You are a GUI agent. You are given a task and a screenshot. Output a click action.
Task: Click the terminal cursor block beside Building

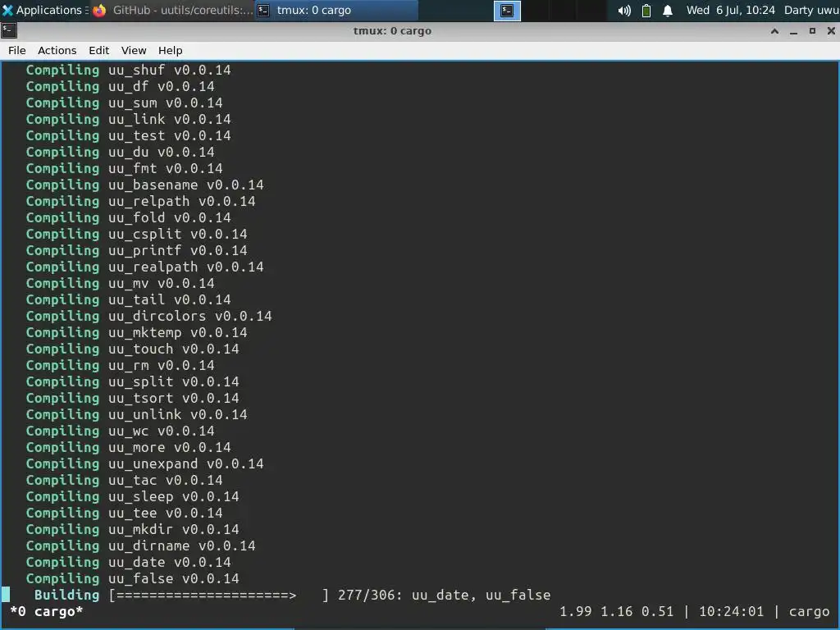point(6,595)
